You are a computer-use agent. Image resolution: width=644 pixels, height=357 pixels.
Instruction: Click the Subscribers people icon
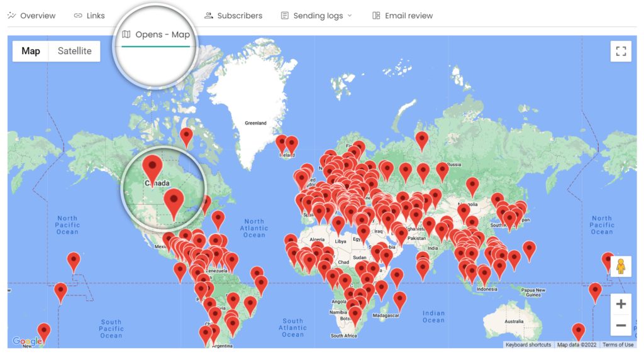(x=209, y=16)
